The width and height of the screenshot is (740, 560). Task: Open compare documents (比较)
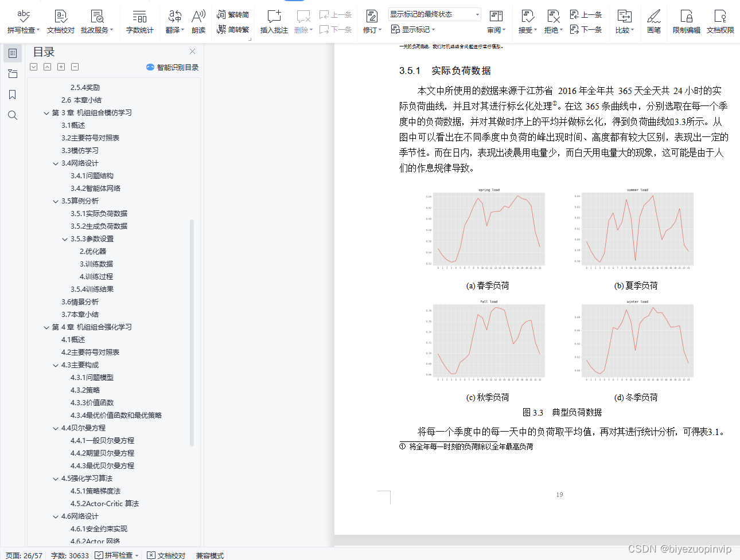(625, 22)
